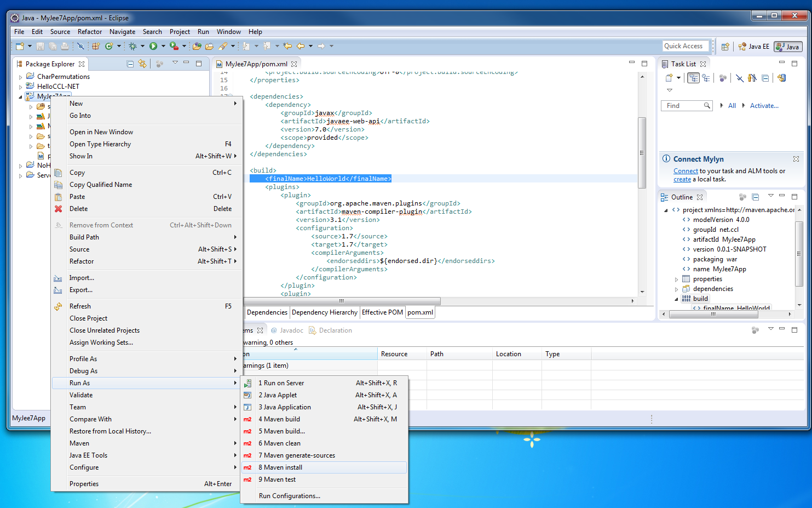Click Synchronize Changed icon in Task List
812x508 pixels.
[781, 78]
